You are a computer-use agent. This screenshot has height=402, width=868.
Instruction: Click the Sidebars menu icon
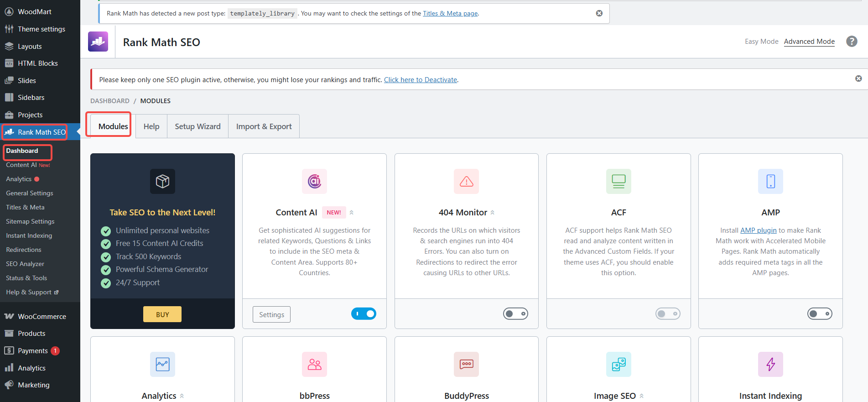pos(9,97)
